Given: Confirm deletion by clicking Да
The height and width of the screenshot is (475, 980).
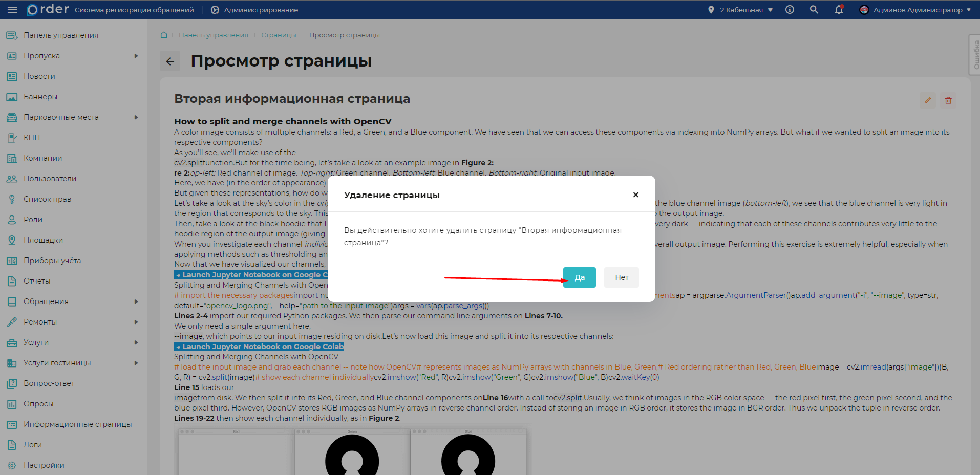Looking at the screenshot, I should point(579,277).
